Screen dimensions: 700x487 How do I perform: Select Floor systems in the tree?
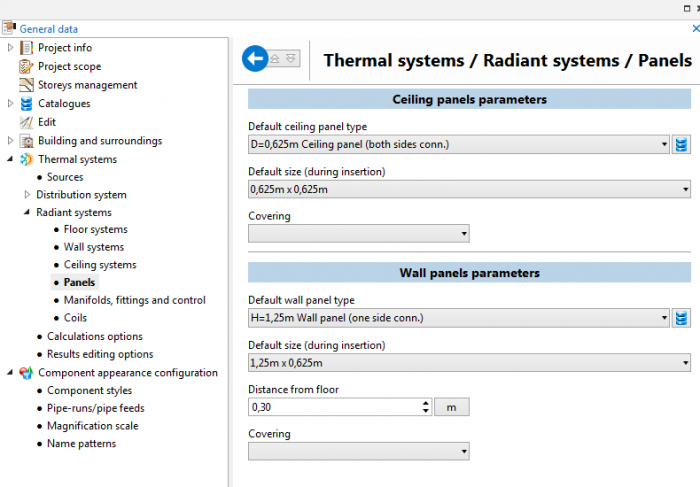pyautogui.click(x=95, y=230)
